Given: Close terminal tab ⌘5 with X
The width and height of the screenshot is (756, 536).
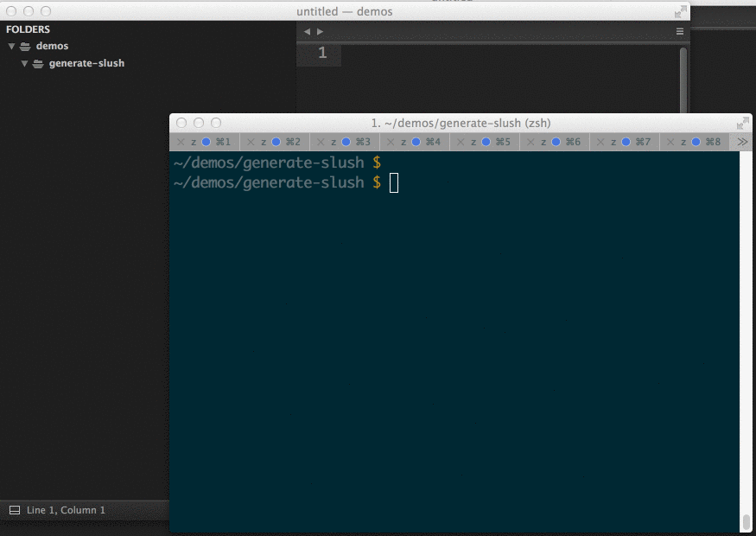Looking at the screenshot, I should pos(461,142).
